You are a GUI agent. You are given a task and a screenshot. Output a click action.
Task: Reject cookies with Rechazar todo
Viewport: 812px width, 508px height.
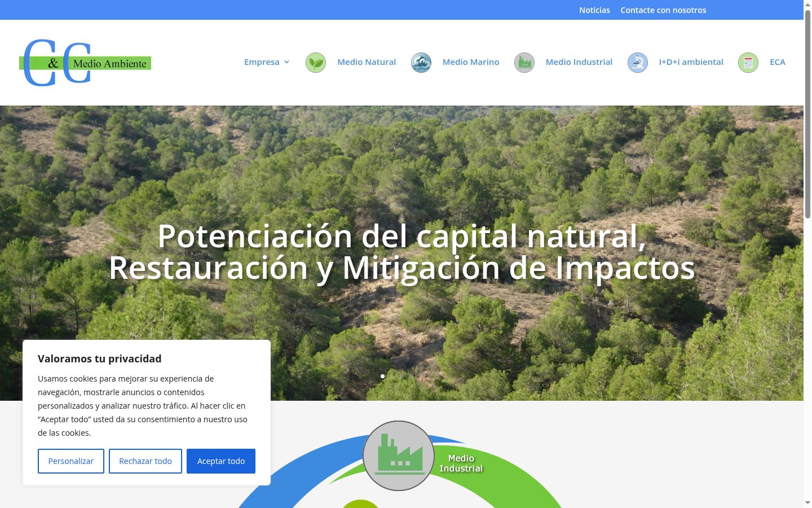[x=145, y=461]
